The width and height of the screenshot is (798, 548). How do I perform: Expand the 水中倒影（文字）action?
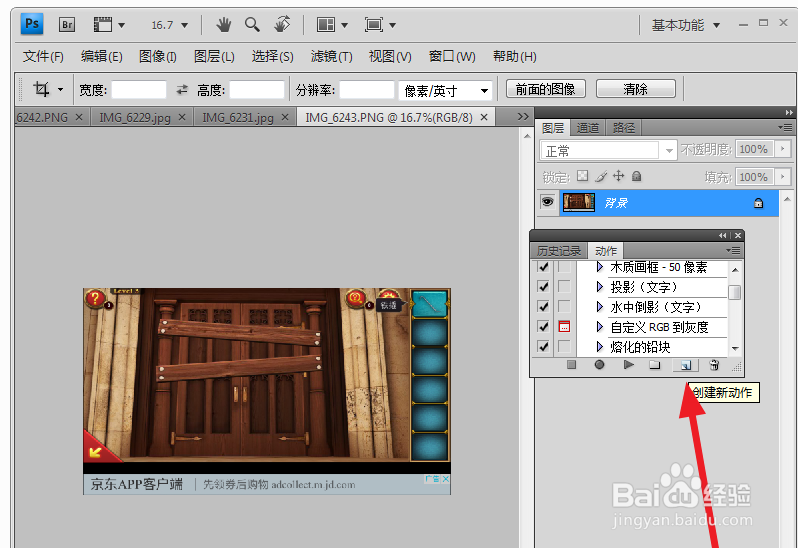[600, 306]
